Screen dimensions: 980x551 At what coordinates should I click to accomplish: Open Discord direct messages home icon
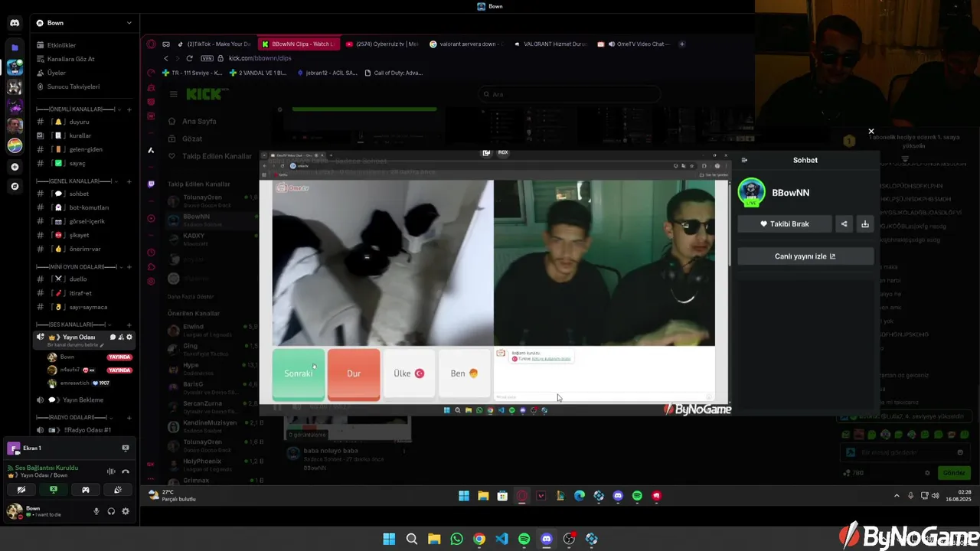15,23
